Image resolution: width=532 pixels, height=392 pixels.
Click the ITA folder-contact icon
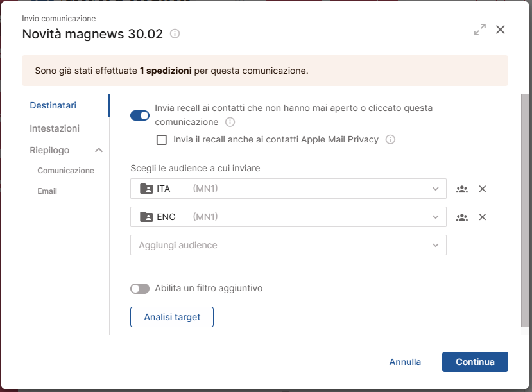click(146, 189)
